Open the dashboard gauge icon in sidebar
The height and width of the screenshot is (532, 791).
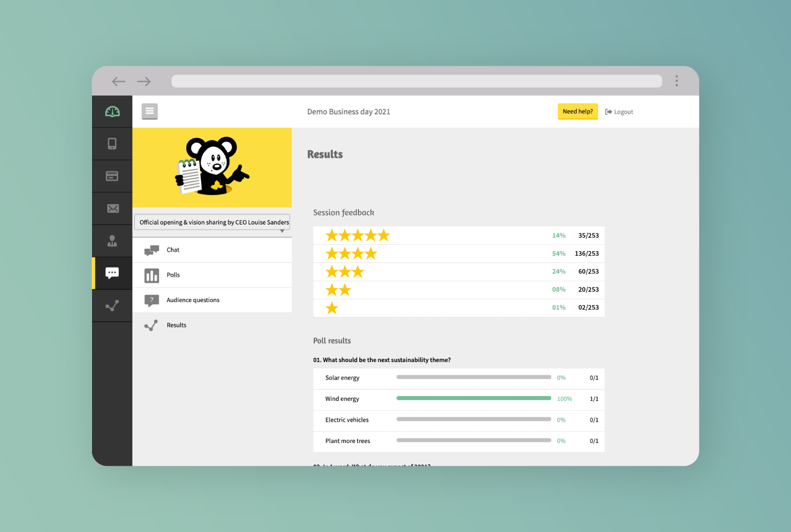tap(112, 112)
